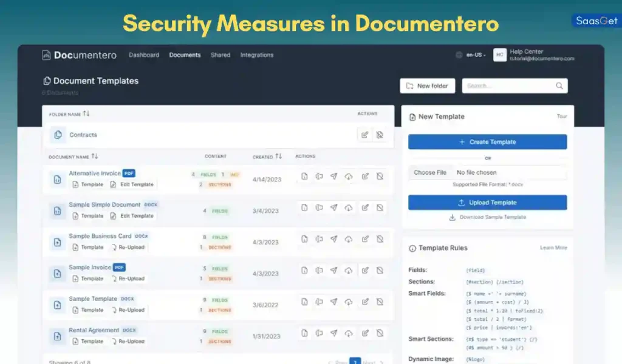
Task: Open the Shared tab
Action: click(220, 55)
